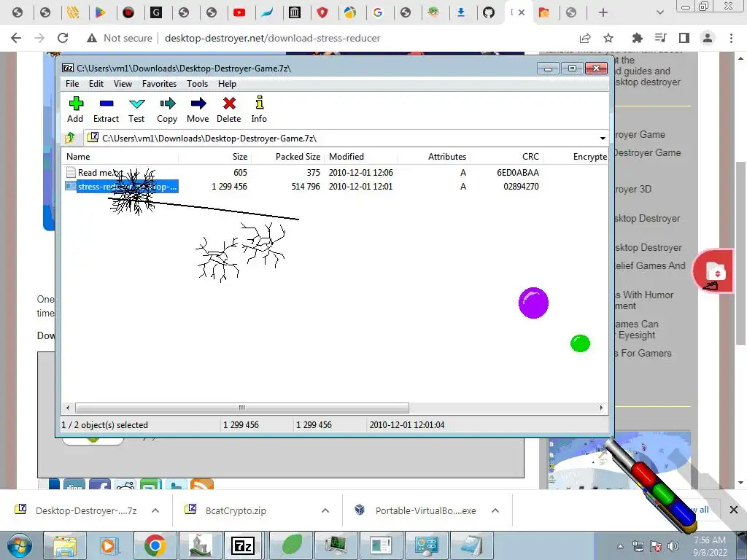
Task: Reload the current page in Chrome
Action: tap(63, 38)
